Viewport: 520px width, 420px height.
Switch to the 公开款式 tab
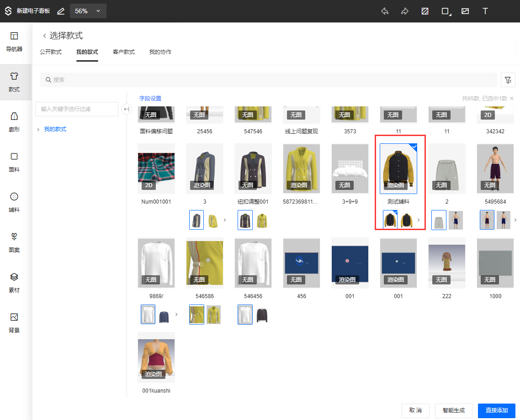(50, 52)
